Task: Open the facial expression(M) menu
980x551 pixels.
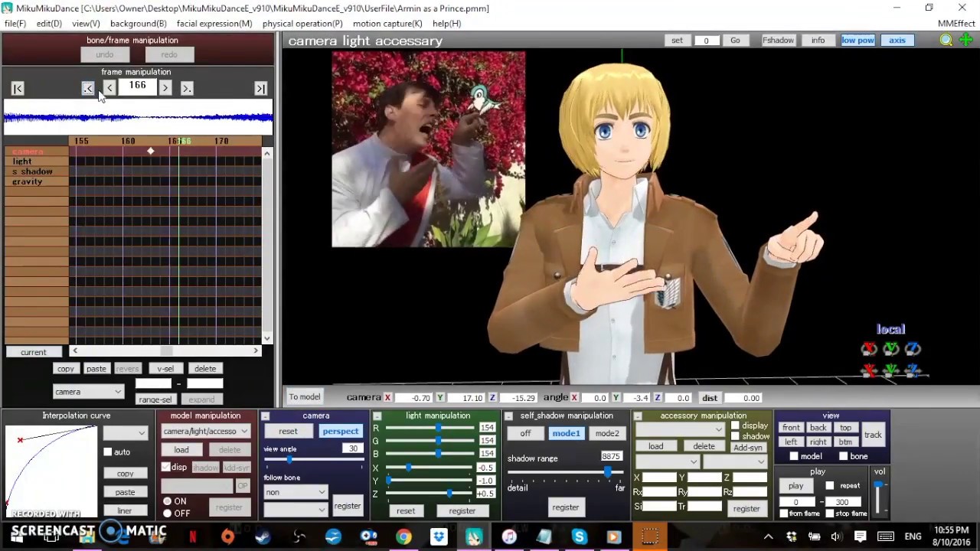Action: tap(214, 24)
